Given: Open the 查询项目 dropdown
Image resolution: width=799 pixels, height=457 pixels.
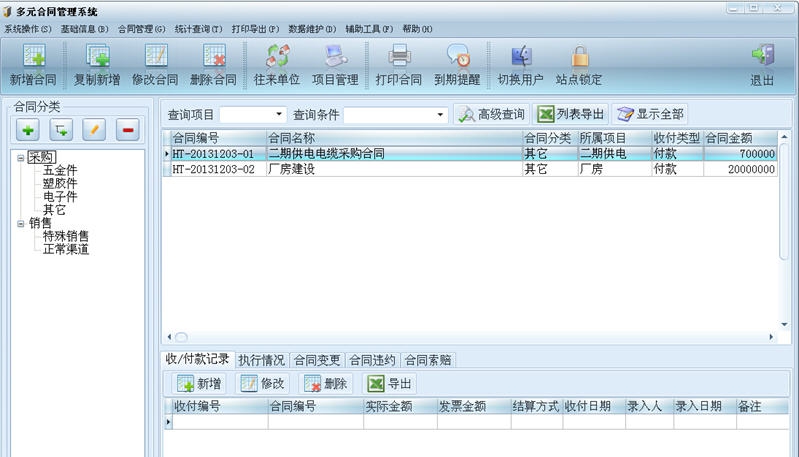Looking at the screenshot, I should click(279, 114).
